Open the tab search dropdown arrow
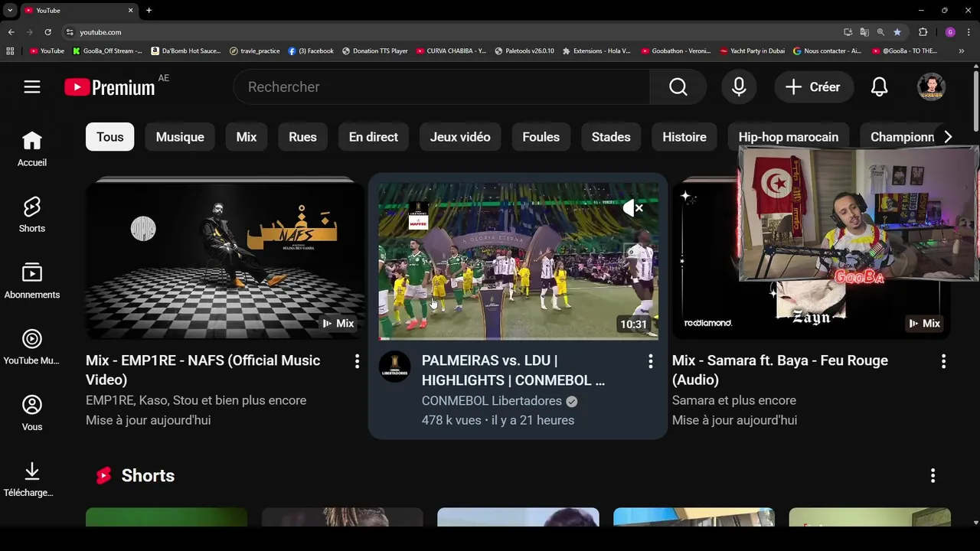Viewport: 980px width, 551px height. [10, 10]
